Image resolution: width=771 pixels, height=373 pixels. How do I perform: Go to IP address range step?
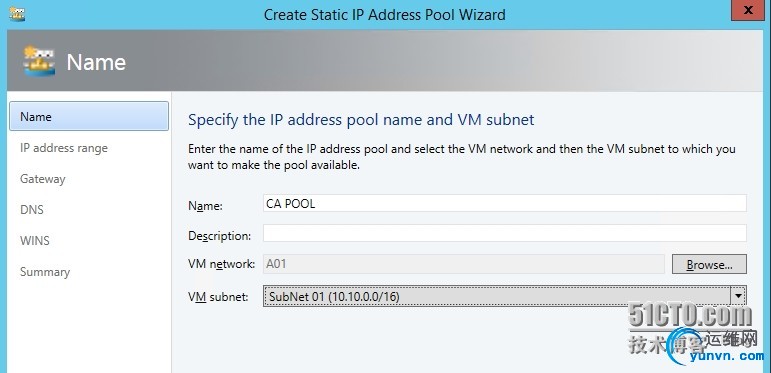[x=63, y=148]
